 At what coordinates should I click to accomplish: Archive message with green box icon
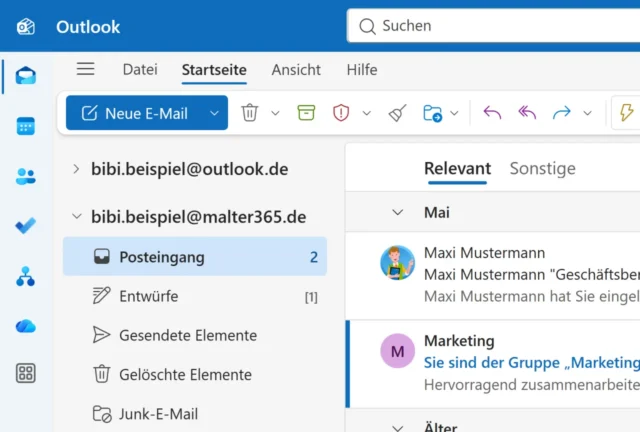(x=306, y=113)
